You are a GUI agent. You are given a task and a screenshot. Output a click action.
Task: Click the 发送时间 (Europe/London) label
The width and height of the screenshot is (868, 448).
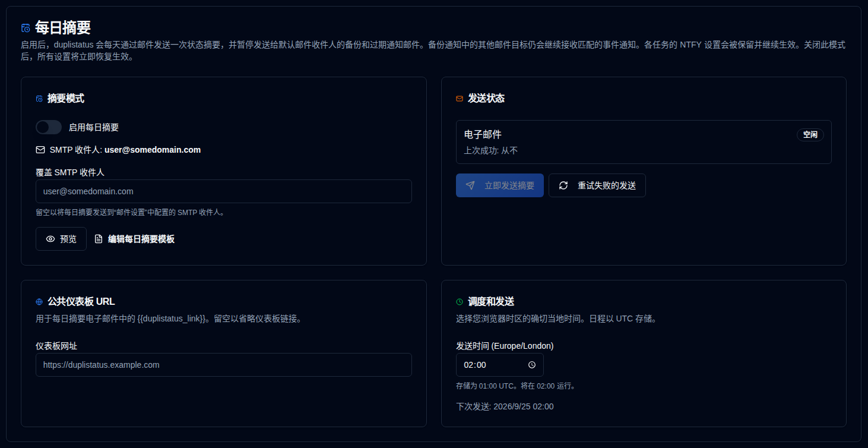coord(505,346)
